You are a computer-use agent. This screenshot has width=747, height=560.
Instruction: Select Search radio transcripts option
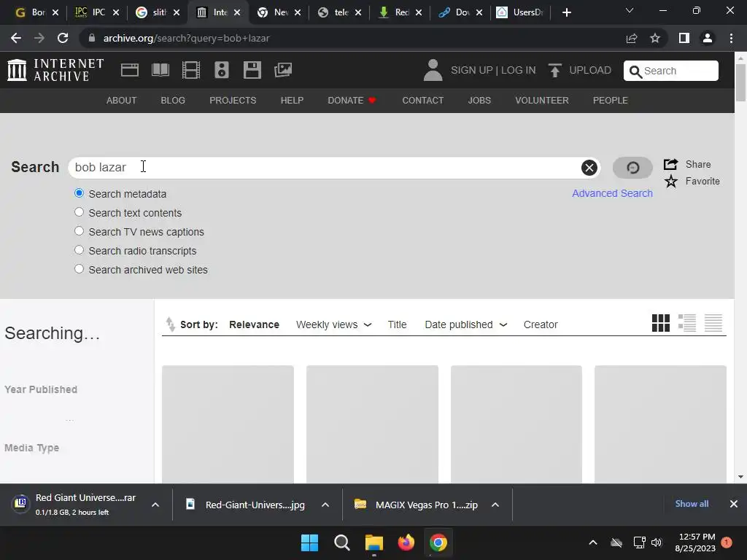click(79, 251)
